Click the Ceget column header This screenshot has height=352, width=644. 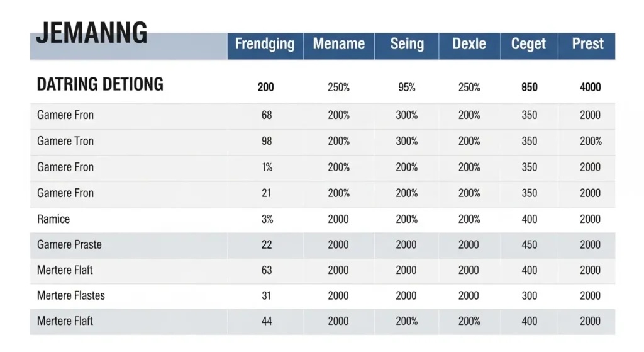[529, 45]
